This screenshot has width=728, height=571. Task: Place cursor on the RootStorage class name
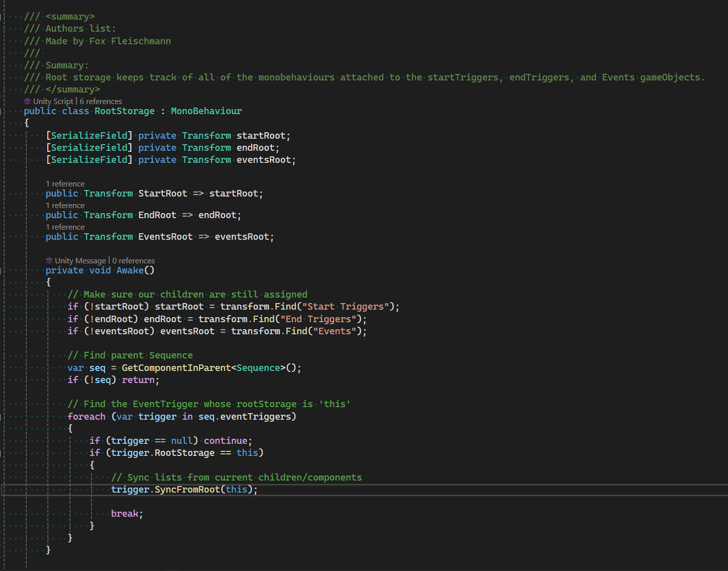124,111
